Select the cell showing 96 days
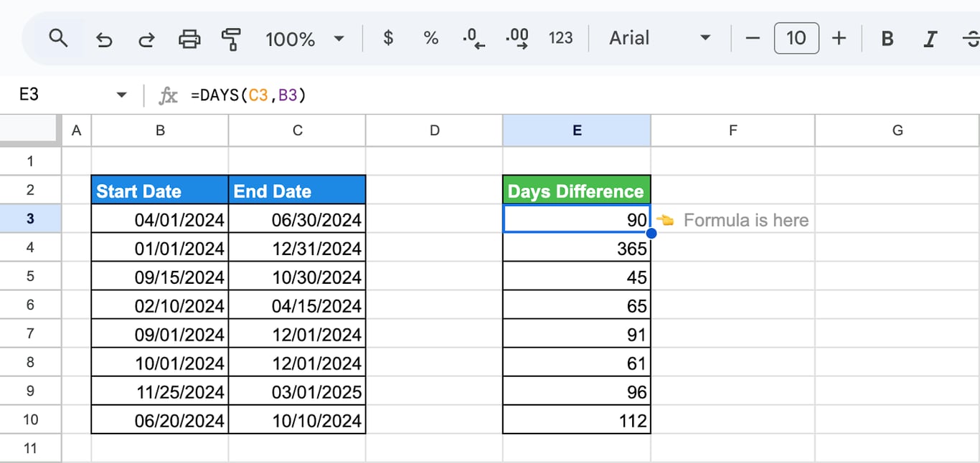Image resolution: width=980 pixels, height=463 pixels. click(x=577, y=391)
